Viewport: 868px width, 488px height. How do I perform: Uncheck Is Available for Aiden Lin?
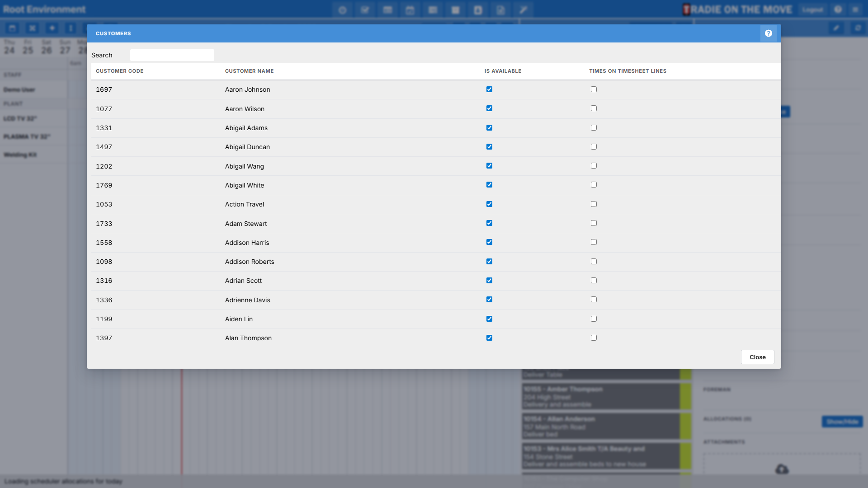click(x=489, y=319)
